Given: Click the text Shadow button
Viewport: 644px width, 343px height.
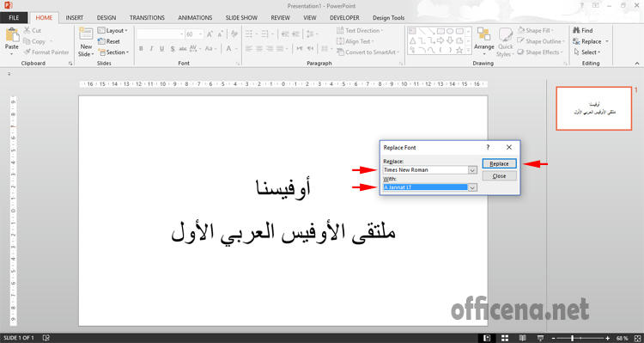Looking at the screenshot, I should [x=173, y=48].
